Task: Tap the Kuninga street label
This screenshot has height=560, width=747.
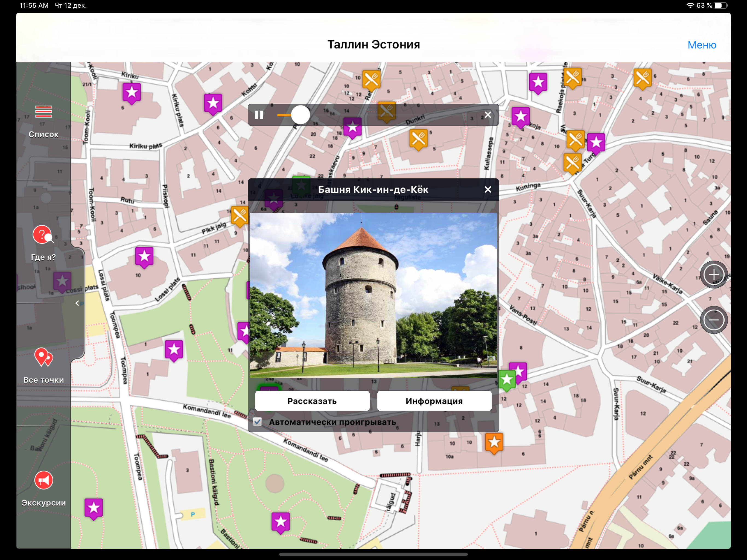Action: [528, 187]
